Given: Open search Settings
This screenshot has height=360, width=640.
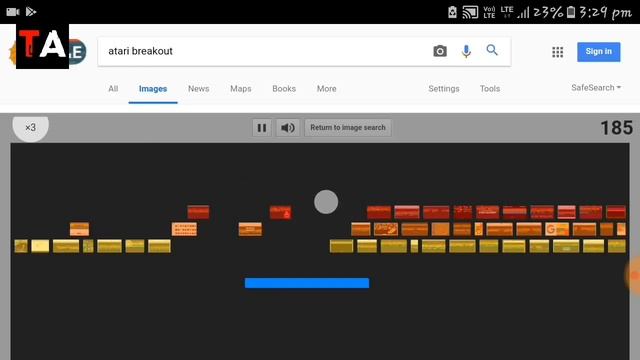Looking at the screenshot, I should click(444, 89).
